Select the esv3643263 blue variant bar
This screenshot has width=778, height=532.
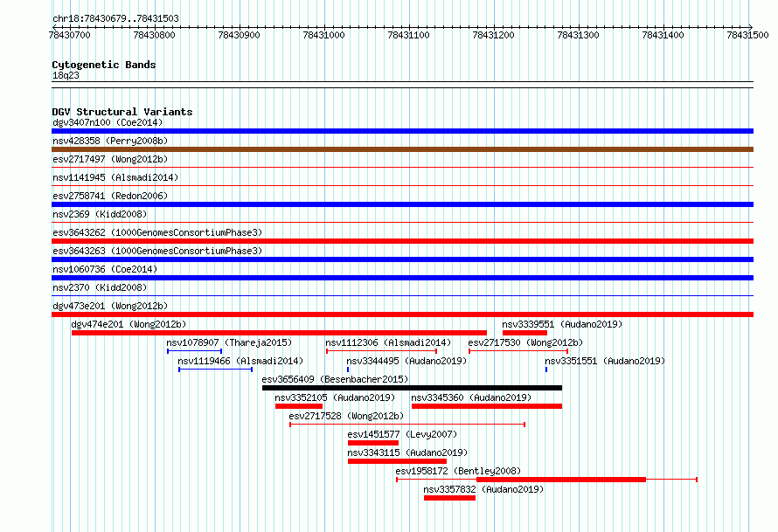coord(402,259)
